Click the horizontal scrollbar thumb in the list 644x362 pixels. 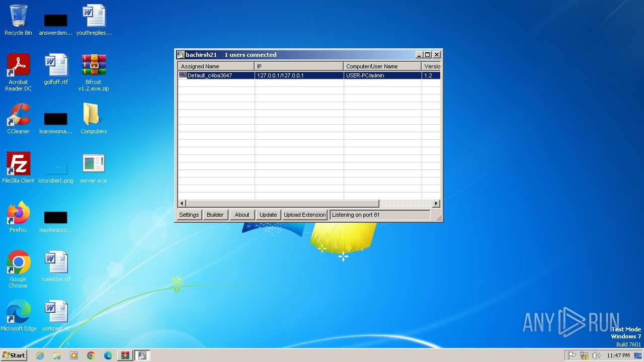(x=282, y=204)
